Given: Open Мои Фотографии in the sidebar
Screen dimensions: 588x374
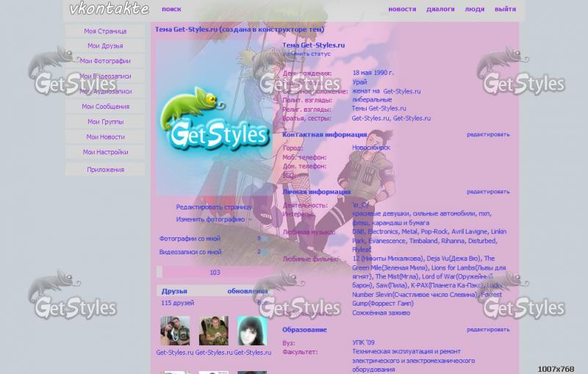Looking at the screenshot, I should [x=105, y=61].
